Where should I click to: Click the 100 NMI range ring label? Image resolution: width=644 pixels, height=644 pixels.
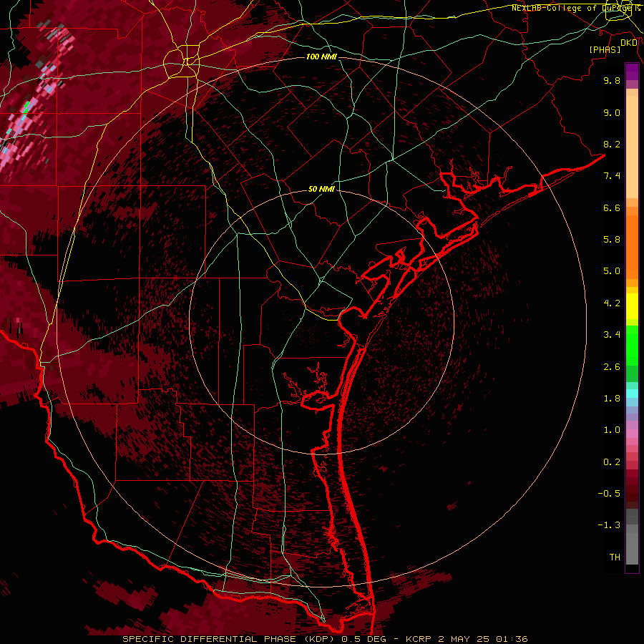tap(321, 57)
